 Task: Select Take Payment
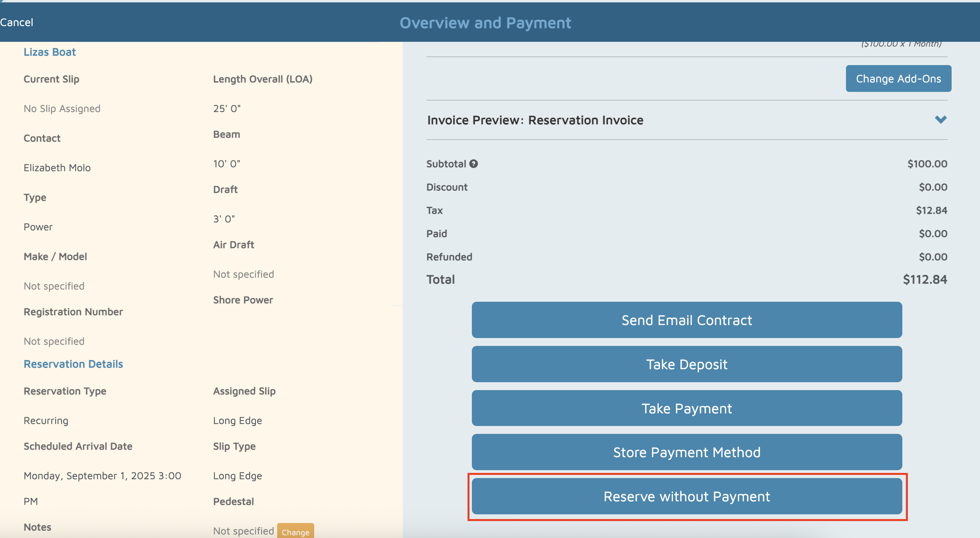pyautogui.click(x=686, y=408)
